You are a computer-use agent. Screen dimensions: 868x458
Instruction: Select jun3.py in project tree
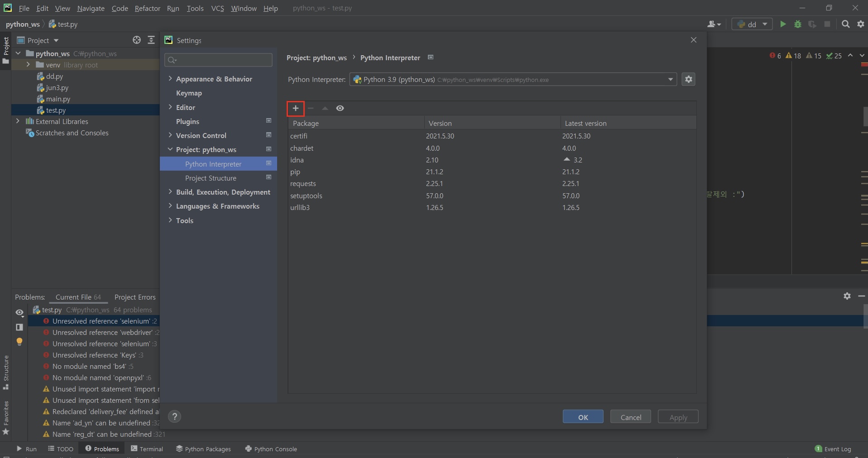tap(57, 87)
